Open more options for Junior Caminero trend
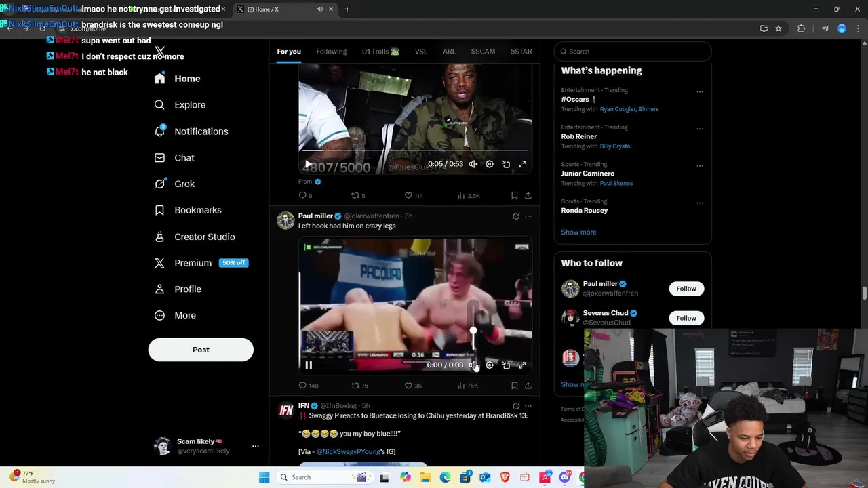 click(x=700, y=166)
